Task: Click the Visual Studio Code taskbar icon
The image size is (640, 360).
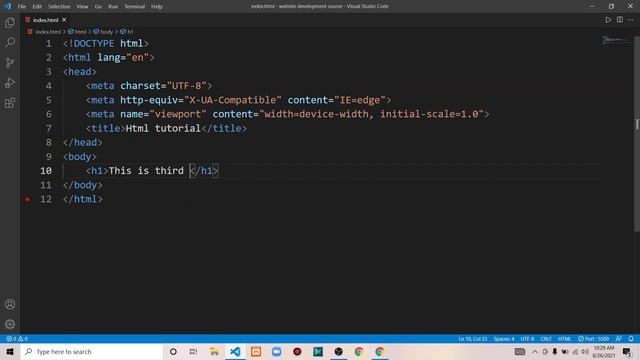Action: pos(235,351)
